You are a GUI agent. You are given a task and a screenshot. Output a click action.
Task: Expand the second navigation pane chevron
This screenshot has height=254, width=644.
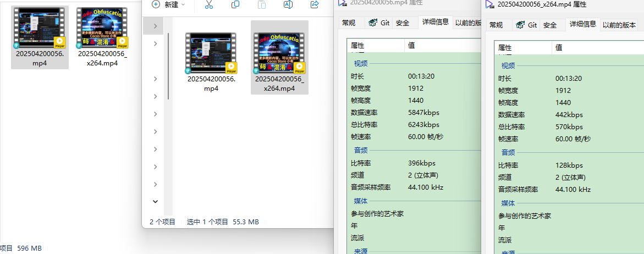pyautogui.click(x=155, y=43)
